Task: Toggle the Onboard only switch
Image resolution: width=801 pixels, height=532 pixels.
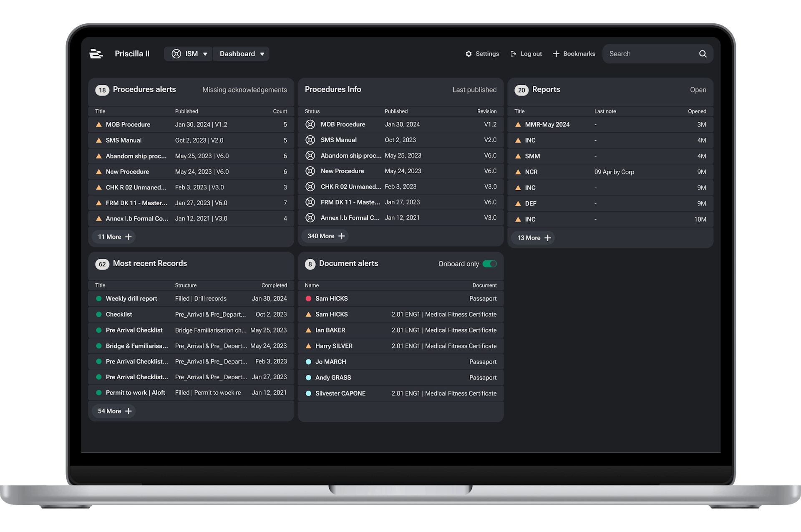Action: (489, 264)
